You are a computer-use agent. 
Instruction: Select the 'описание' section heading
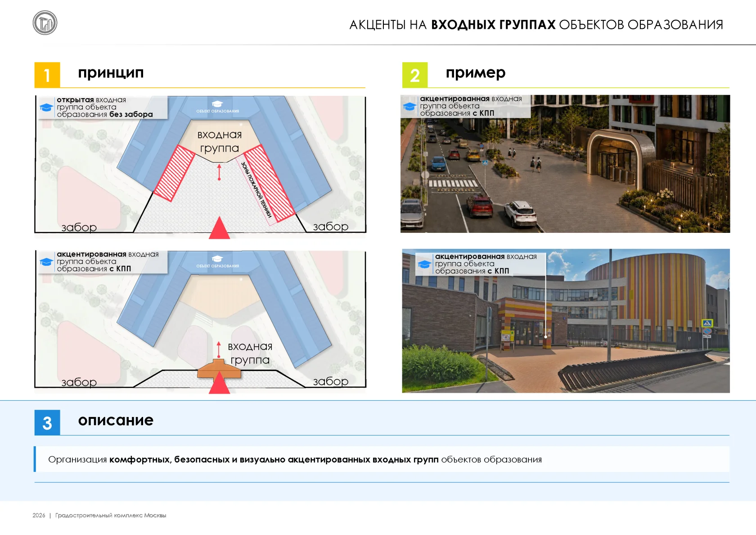(x=116, y=420)
